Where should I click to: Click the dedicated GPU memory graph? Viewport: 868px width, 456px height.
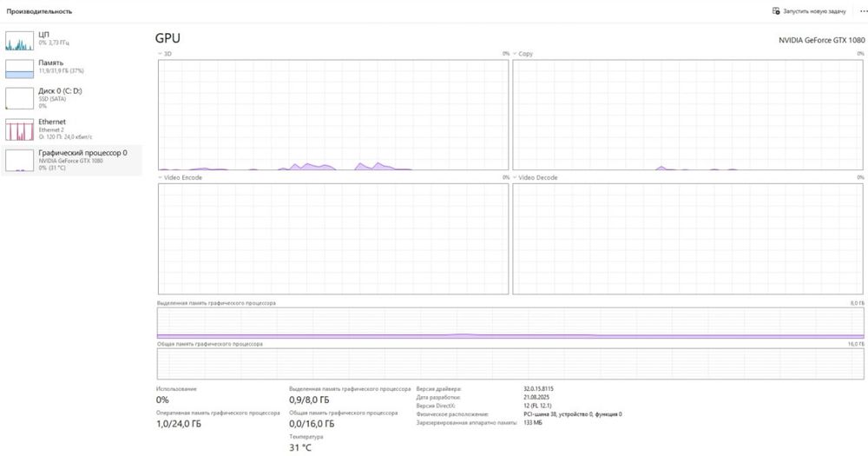click(510, 323)
